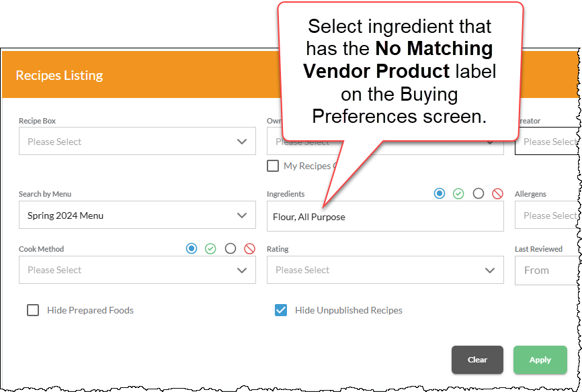Click empty circle icon above Ingredients field

[479, 193]
